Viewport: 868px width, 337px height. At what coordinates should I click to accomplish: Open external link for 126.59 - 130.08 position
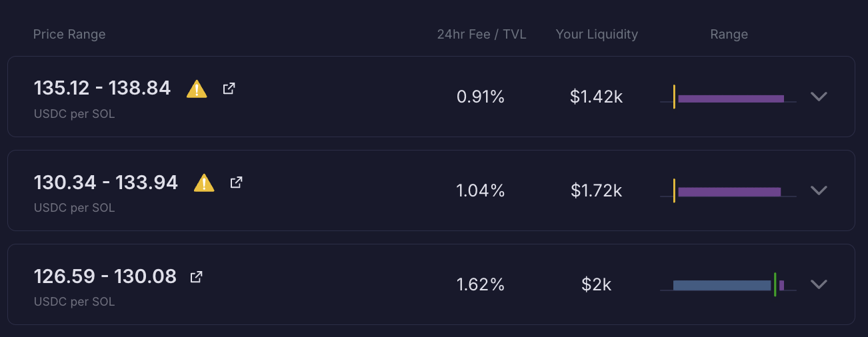point(196,276)
